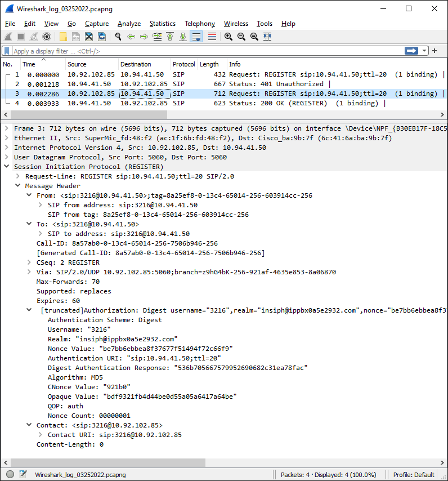Expand Internet Protocol Version 4 section
This screenshot has height=481, width=448.
(6, 148)
